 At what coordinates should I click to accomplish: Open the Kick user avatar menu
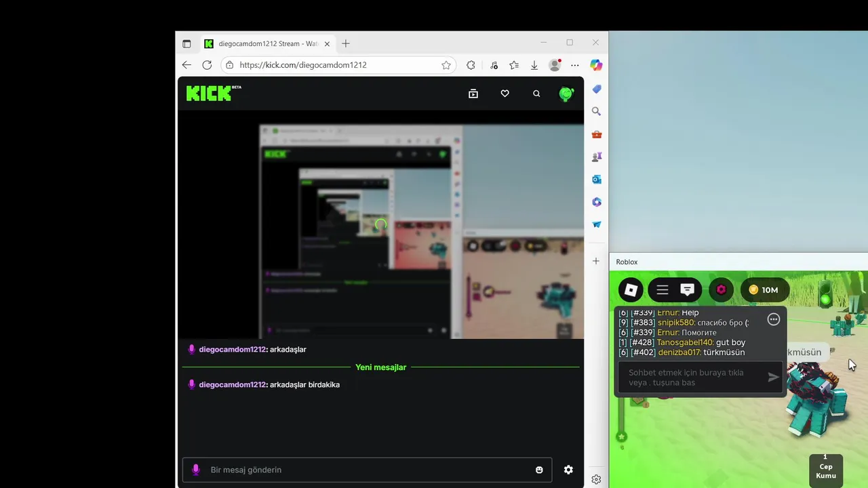click(x=566, y=94)
